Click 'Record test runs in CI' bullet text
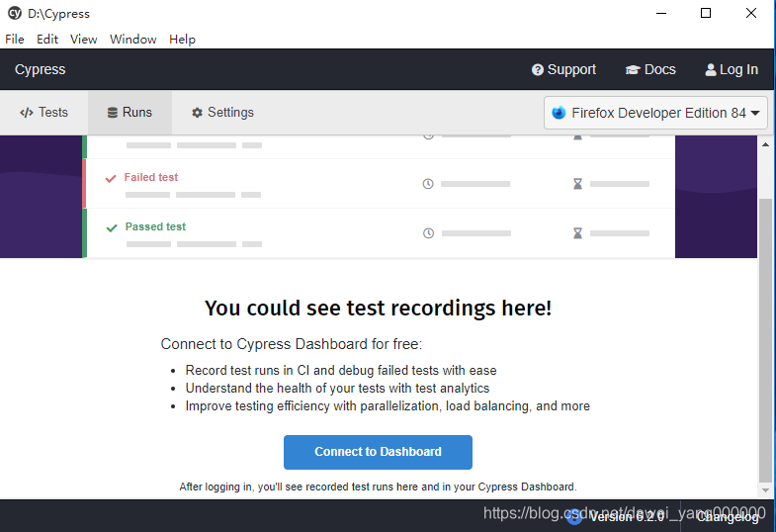Screen dimensions: 776x532 341,370
